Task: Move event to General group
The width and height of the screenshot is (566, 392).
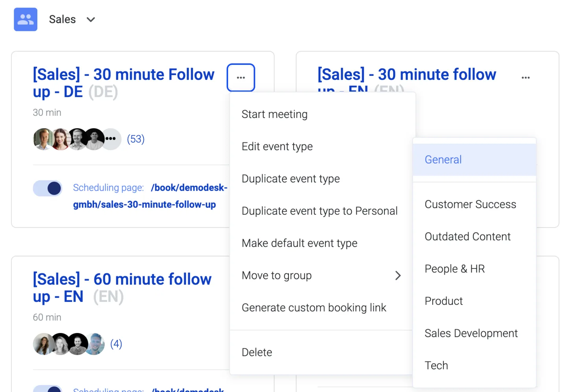Action: pyautogui.click(x=474, y=160)
